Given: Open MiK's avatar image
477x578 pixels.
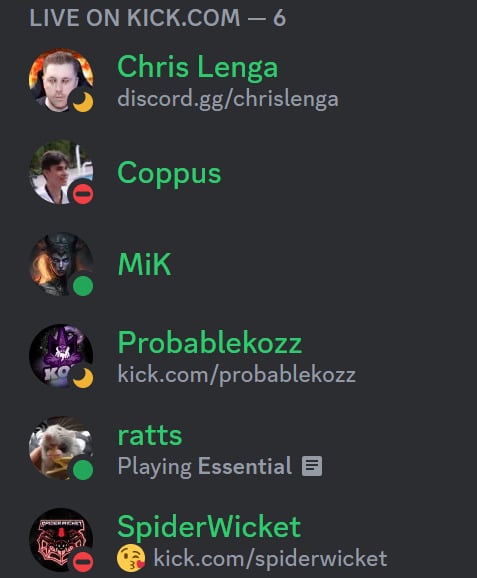Looking at the screenshot, I should [x=61, y=264].
